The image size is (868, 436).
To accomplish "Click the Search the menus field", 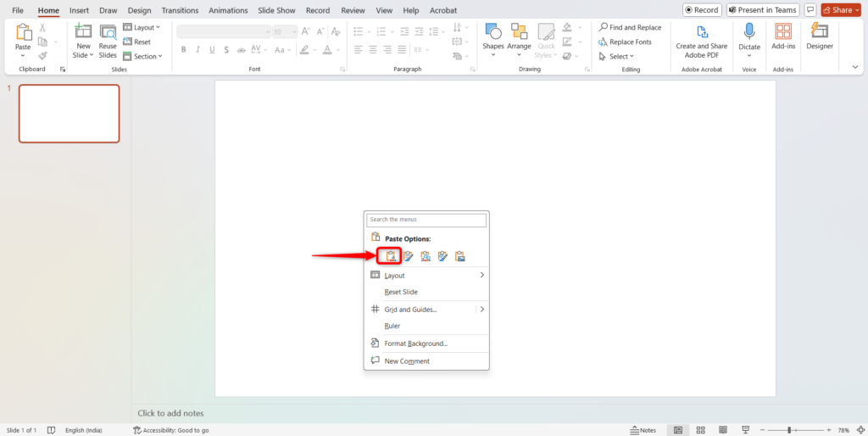I will click(426, 220).
